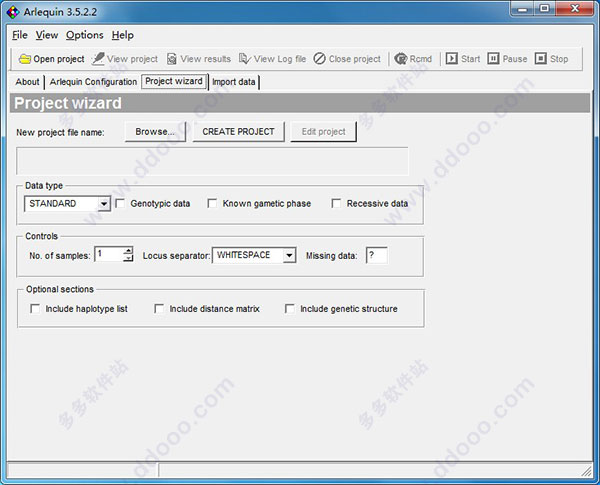
Task: Click the new project file name box
Action: click(x=212, y=161)
